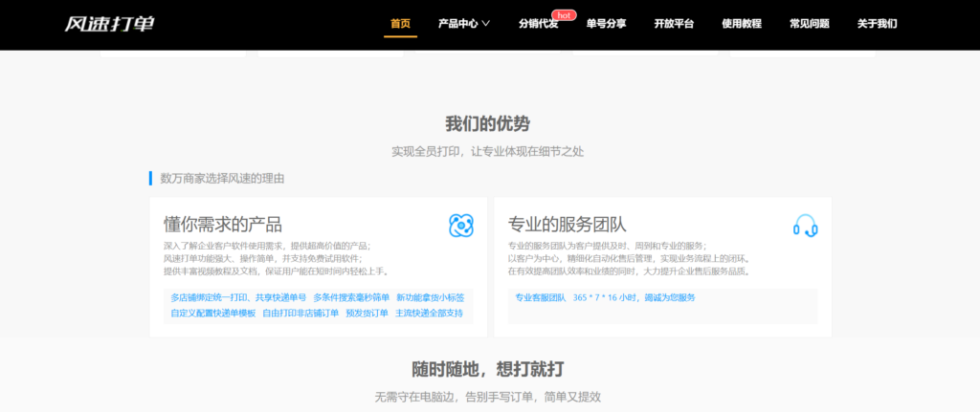
Task: Click 关于我们 in the navbar
Action: click(877, 24)
